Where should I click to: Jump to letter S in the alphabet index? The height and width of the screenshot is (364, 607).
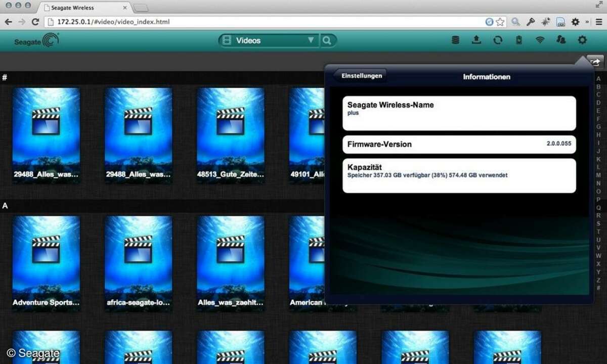click(598, 223)
